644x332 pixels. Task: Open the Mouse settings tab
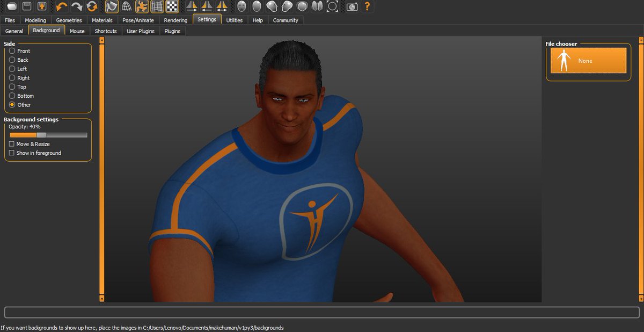(x=77, y=31)
